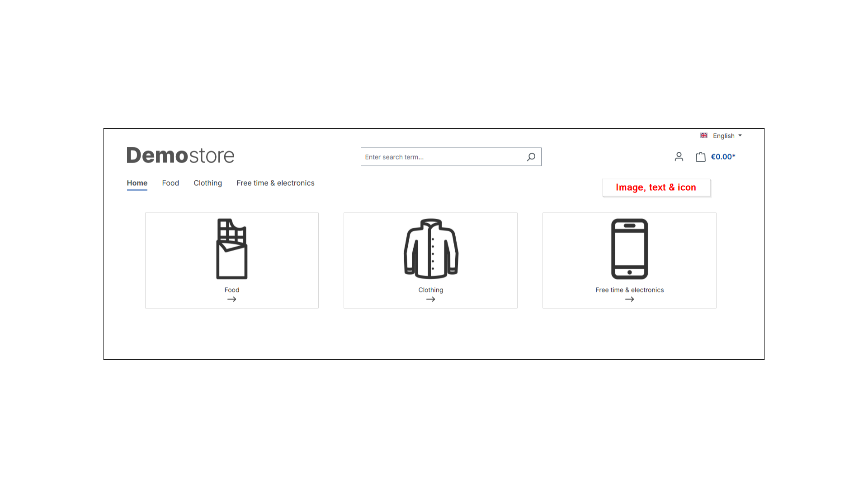868x488 pixels.
Task: Click the arrow under Food card
Action: pos(232,299)
